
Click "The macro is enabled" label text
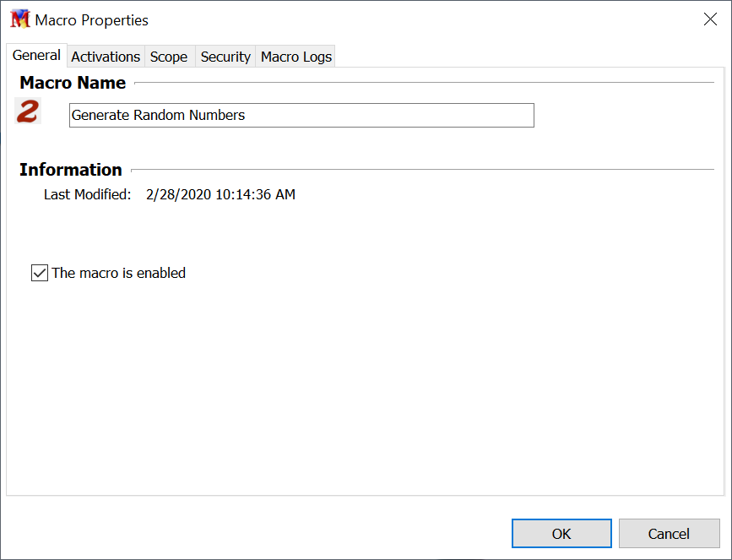(119, 273)
